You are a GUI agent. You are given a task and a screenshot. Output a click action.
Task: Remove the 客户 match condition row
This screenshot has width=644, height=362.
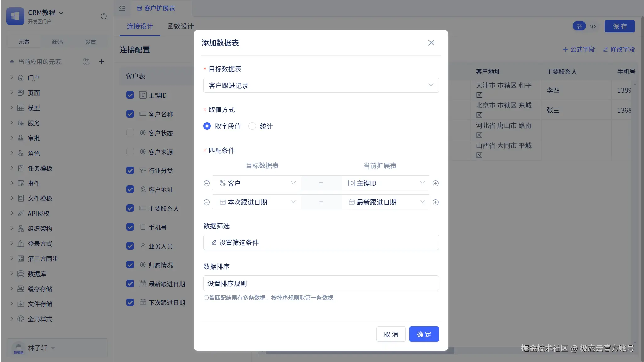[206, 183]
